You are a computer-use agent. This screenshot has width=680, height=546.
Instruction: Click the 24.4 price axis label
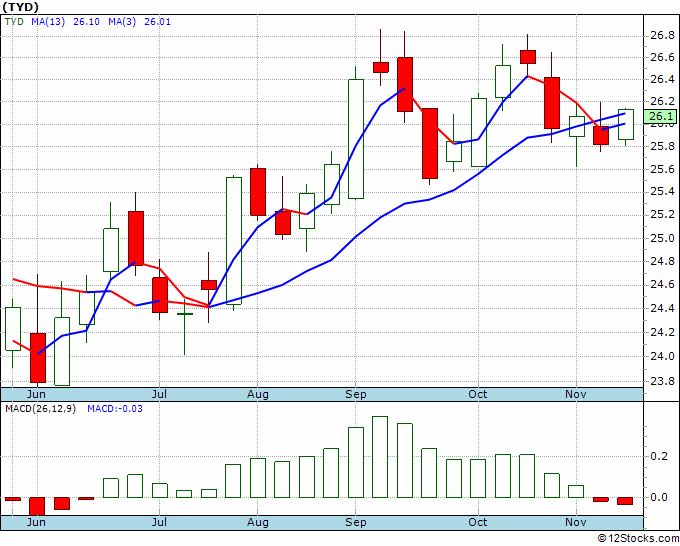[x=662, y=309]
